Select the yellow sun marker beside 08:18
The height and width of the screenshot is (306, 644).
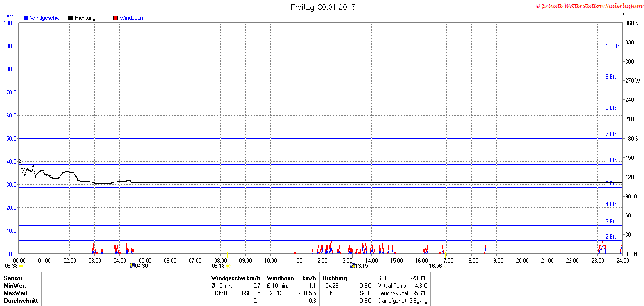pyautogui.click(x=228, y=266)
